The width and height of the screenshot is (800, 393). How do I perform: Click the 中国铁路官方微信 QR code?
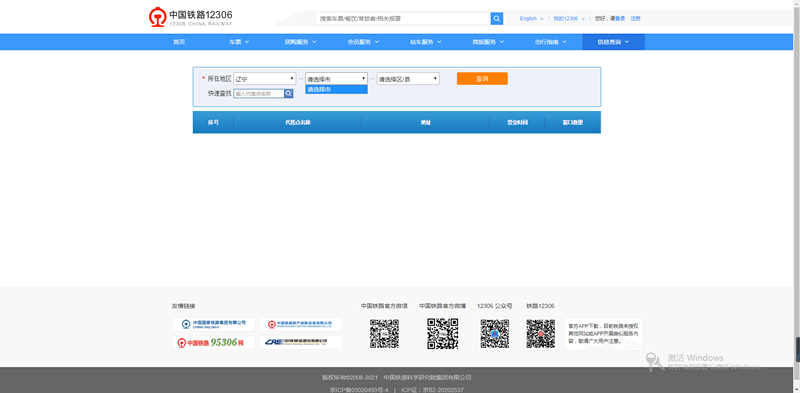click(384, 334)
